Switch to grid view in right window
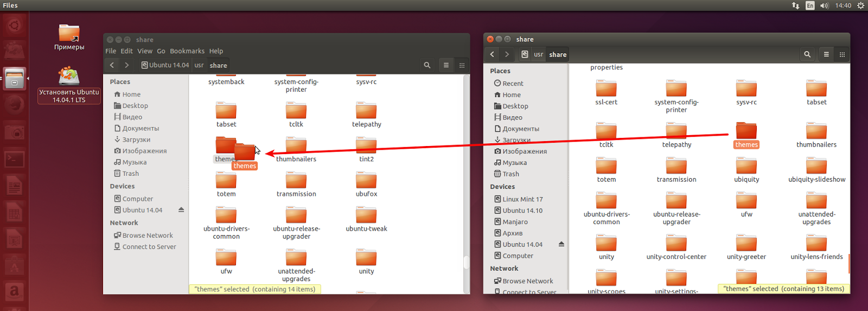The height and width of the screenshot is (311, 868). coord(842,54)
